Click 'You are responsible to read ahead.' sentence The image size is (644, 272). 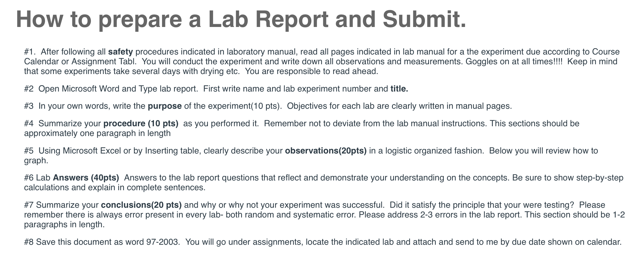(312, 71)
